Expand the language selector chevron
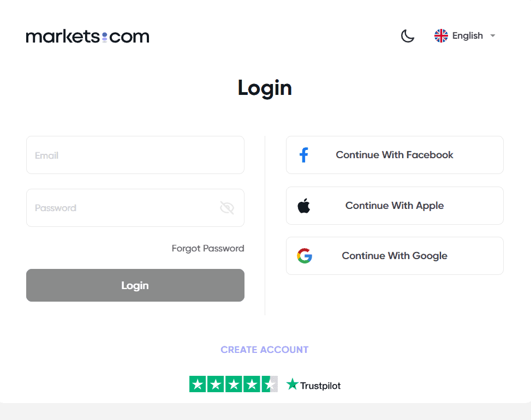 tap(492, 35)
